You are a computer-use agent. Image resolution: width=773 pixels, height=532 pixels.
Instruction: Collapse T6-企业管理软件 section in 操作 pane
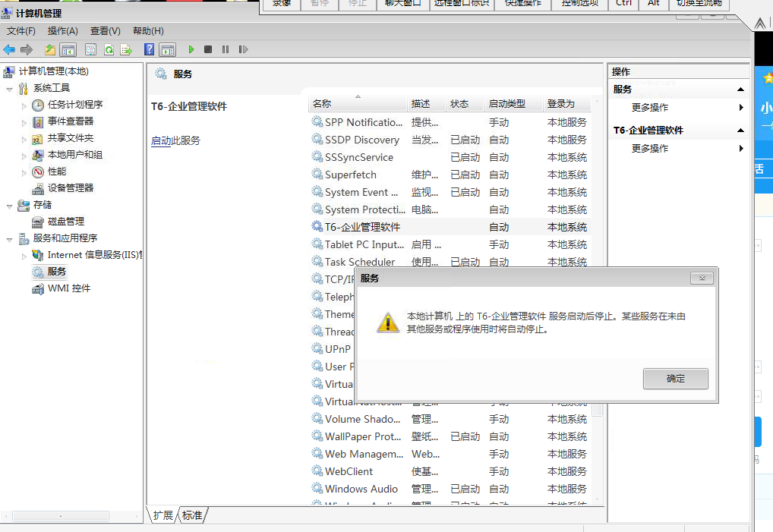click(x=740, y=130)
